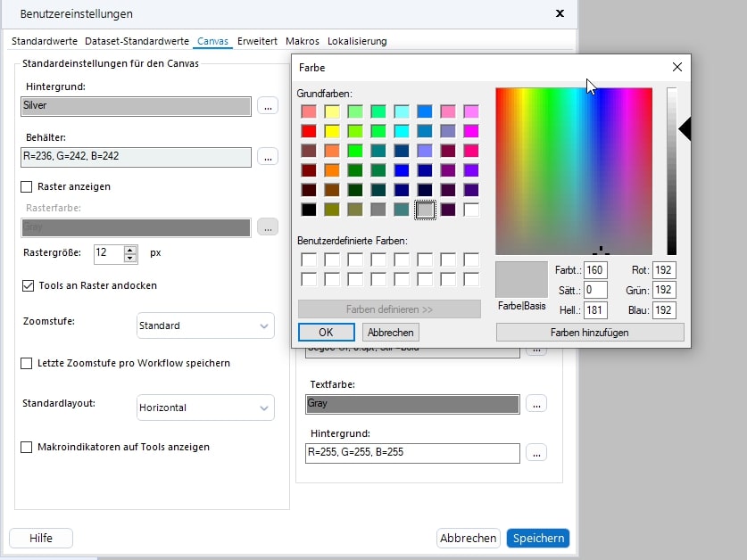
Task: Select the black swatch in Grundfarben
Action: (309, 210)
